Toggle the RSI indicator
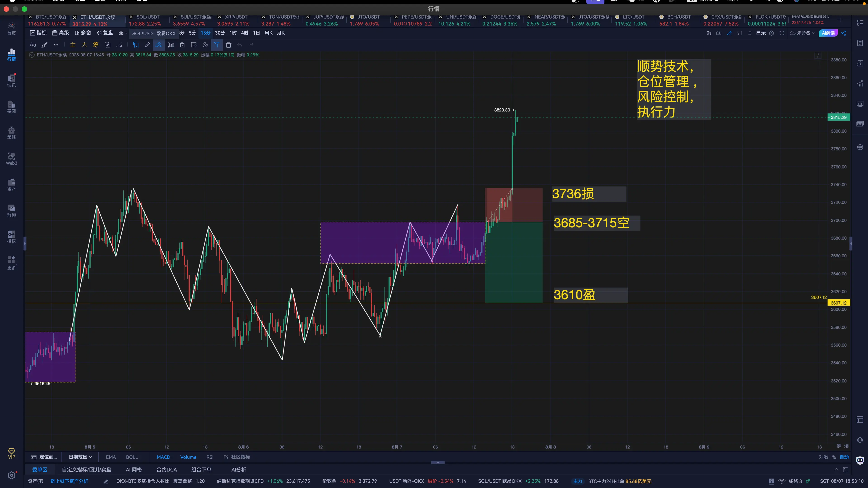868x488 pixels. tap(210, 457)
